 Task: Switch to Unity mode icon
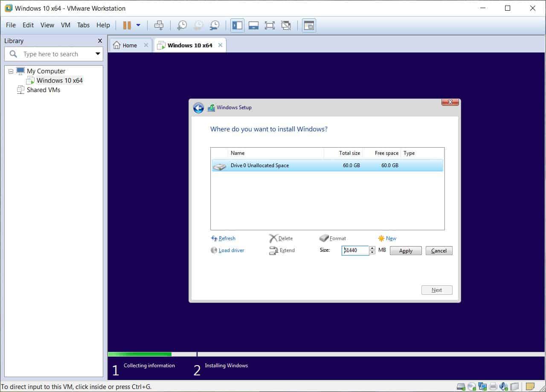coord(286,25)
